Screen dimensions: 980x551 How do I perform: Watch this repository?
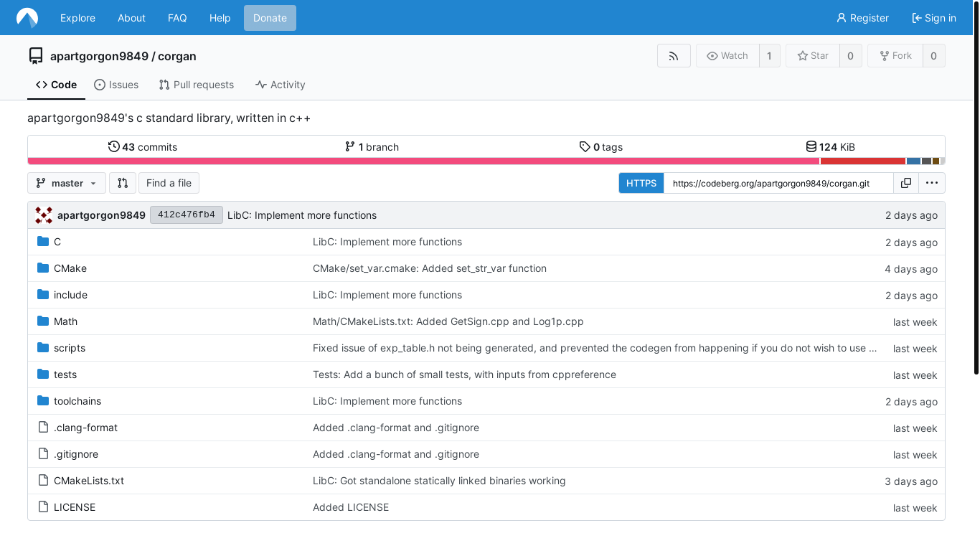727,56
